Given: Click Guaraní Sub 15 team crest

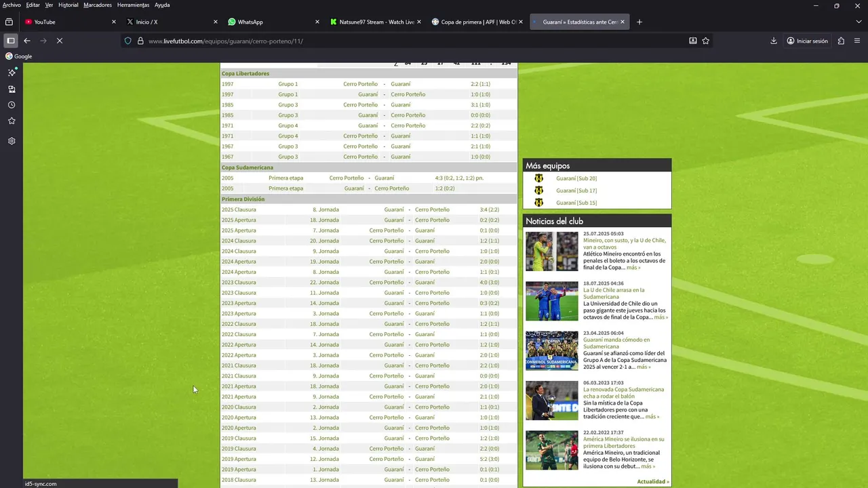Looking at the screenshot, I should tap(538, 203).
